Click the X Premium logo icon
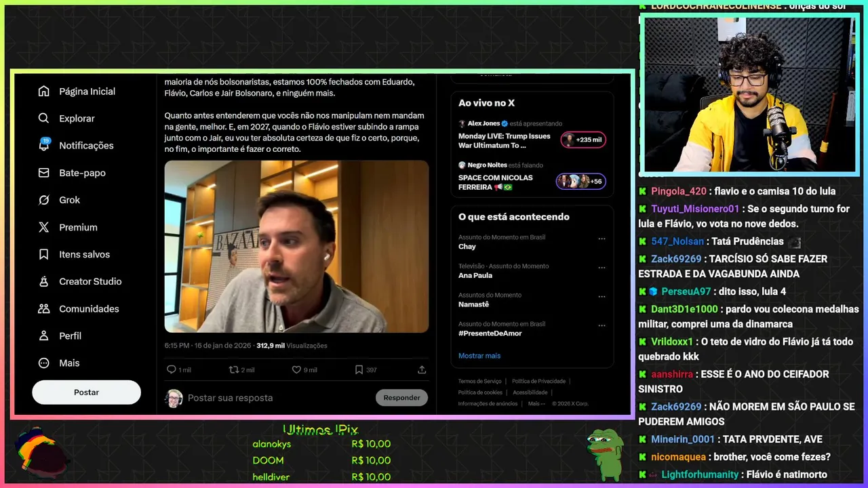Screen dimensions: 868x488 click(44, 227)
